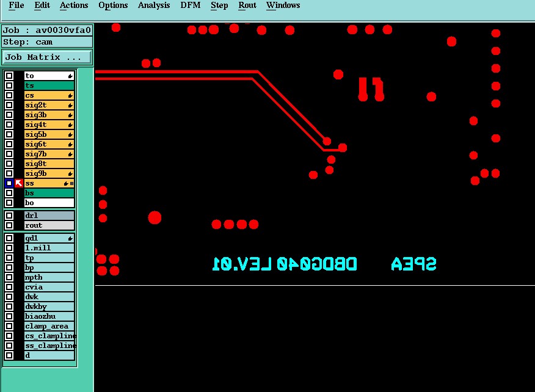The image size is (535, 392).
Task: Select the sig3b layer name
Action: click(x=49, y=115)
